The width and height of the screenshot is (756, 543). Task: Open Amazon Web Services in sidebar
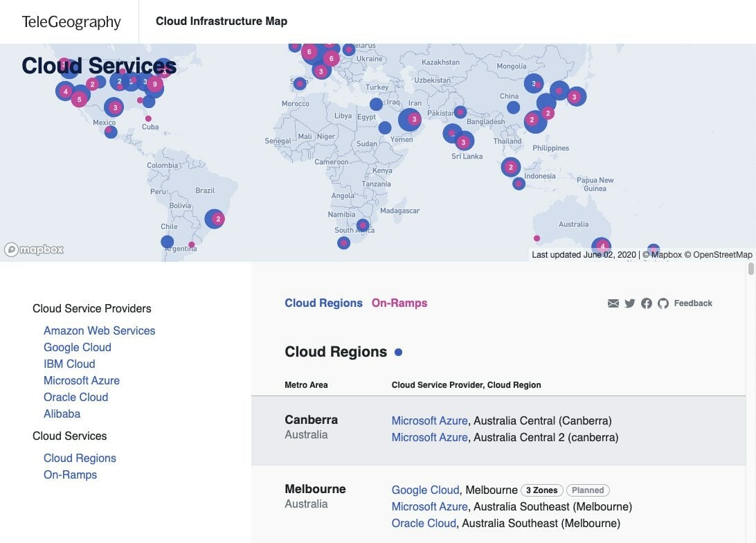99,331
